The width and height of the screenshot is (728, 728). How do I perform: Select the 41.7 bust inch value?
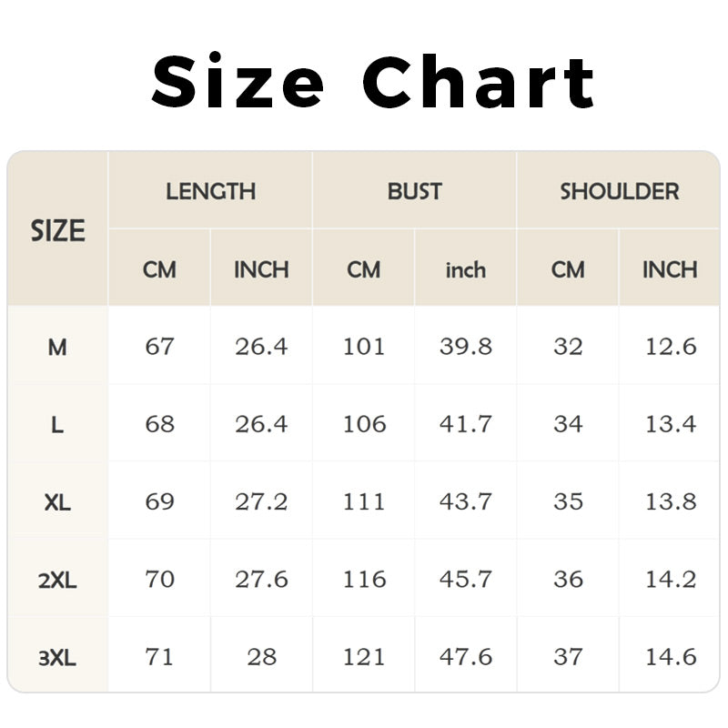point(465,424)
